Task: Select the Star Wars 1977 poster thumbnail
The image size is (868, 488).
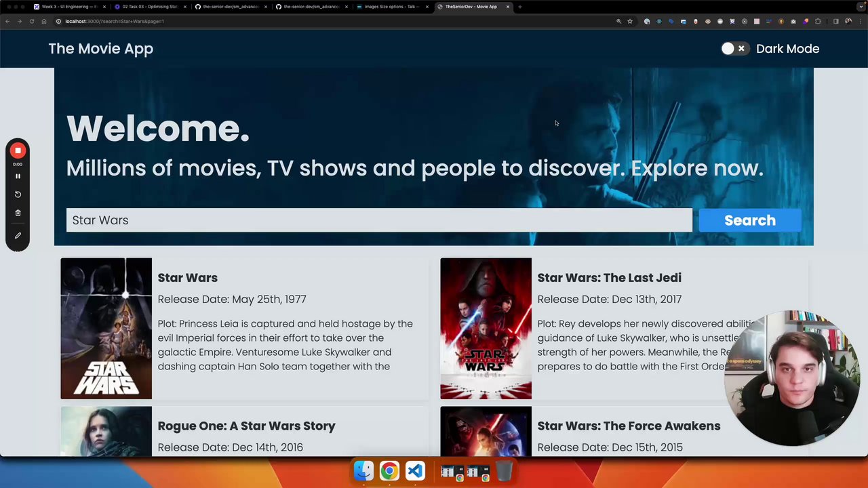Action: [x=106, y=329]
